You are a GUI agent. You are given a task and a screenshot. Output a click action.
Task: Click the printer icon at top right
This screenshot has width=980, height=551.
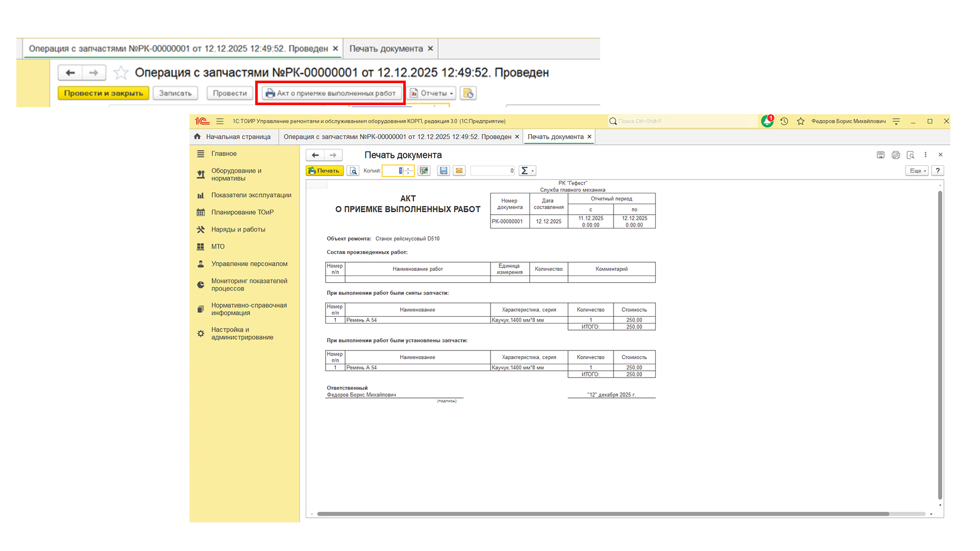(x=895, y=155)
